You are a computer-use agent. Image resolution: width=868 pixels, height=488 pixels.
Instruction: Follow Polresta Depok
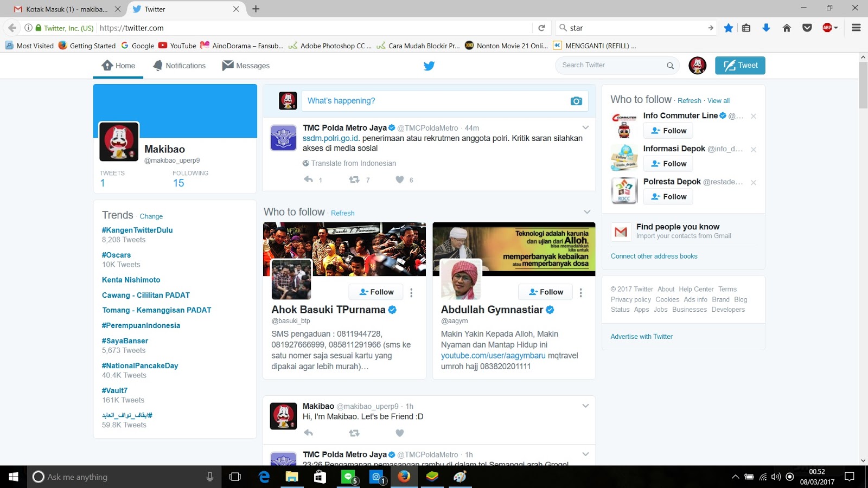pyautogui.click(x=668, y=197)
